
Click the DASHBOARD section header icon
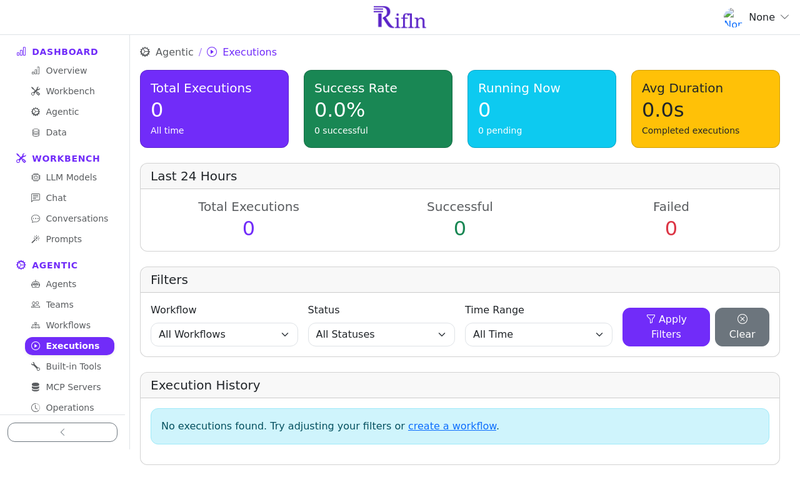(21, 52)
